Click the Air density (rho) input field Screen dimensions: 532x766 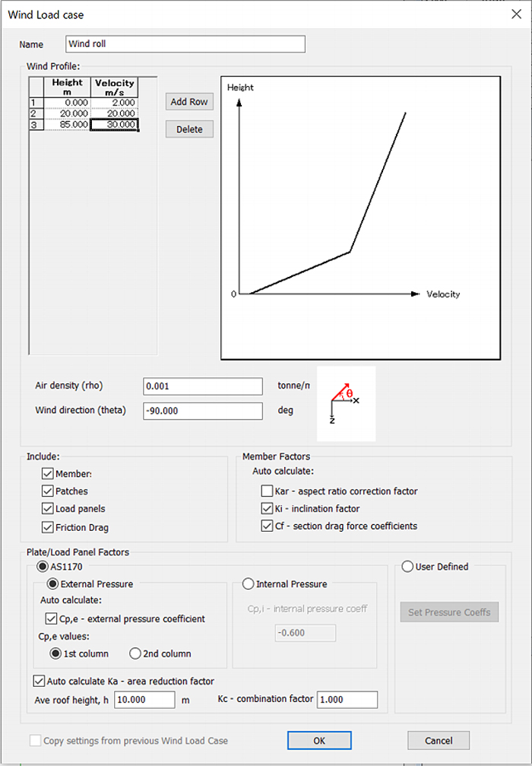coord(203,386)
